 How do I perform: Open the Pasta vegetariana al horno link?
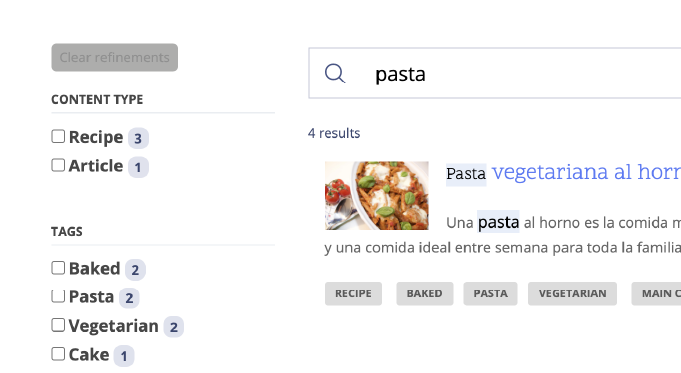563,173
